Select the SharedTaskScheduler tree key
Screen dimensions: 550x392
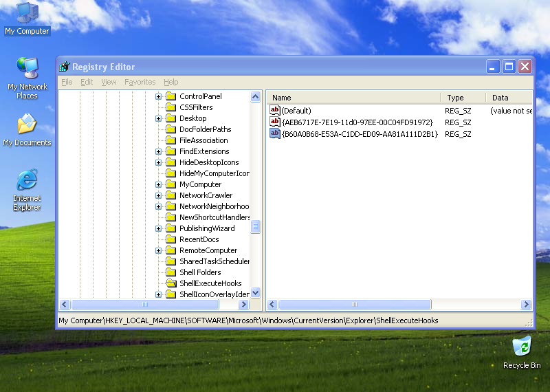(x=214, y=261)
